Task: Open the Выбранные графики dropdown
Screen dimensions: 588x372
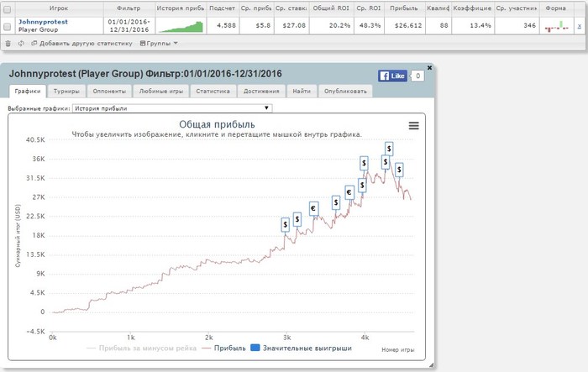Action: [172, 108]
